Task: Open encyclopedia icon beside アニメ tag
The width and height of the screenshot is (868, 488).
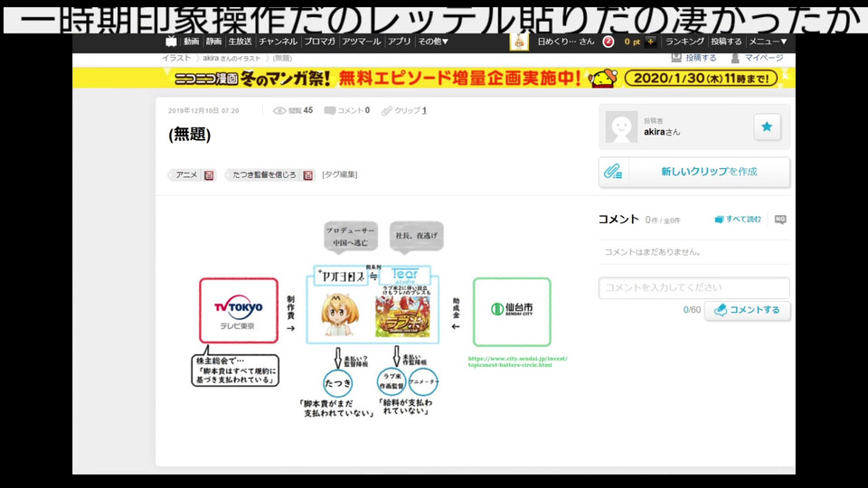Action: tap(209, 175)
